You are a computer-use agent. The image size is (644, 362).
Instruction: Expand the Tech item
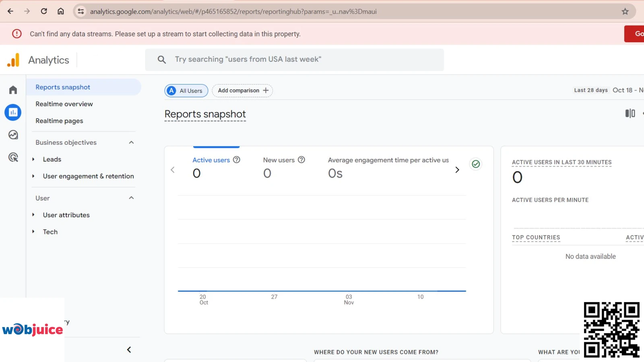tap(33, 232)
